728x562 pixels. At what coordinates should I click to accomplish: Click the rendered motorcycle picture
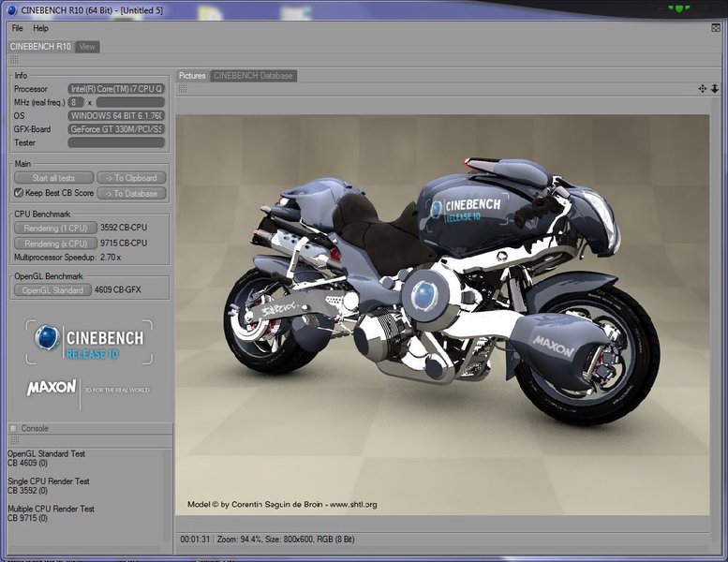pyautogui.click(x=442, y=315)
